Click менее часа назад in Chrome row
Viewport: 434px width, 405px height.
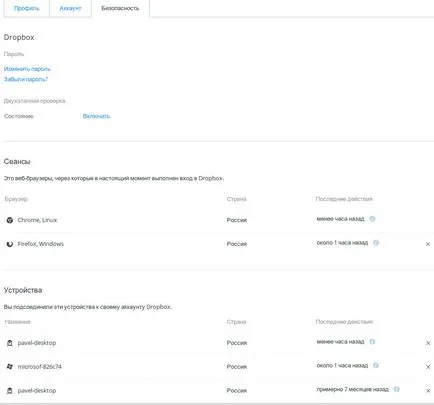pos(340,219)
